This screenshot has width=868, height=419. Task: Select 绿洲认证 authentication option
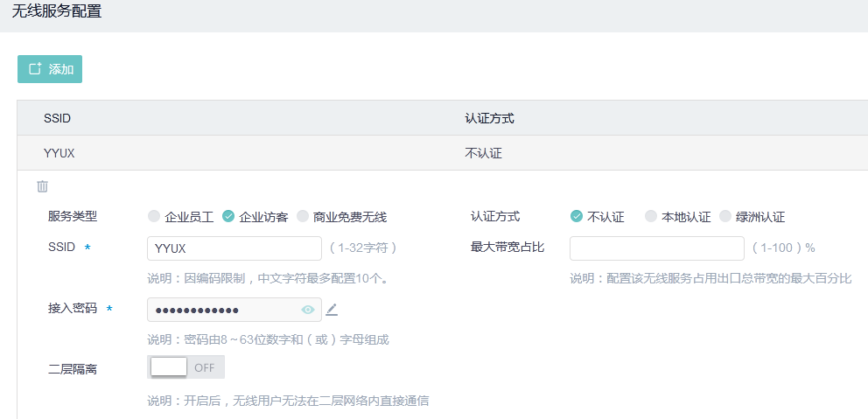pyautogui.click(x=725, y=217)
